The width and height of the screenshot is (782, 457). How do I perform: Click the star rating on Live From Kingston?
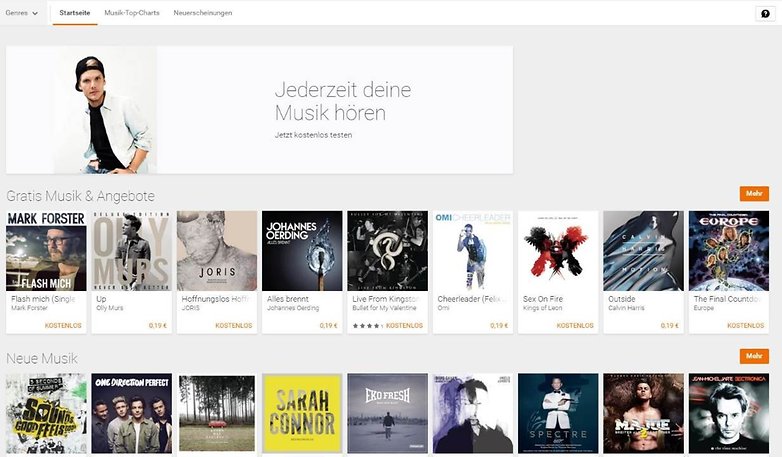pos(368,326)
